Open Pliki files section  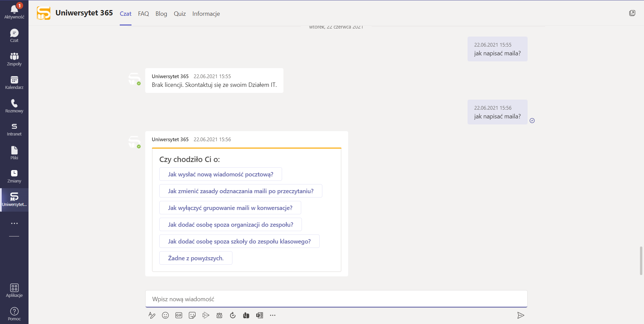click(14, 153)
